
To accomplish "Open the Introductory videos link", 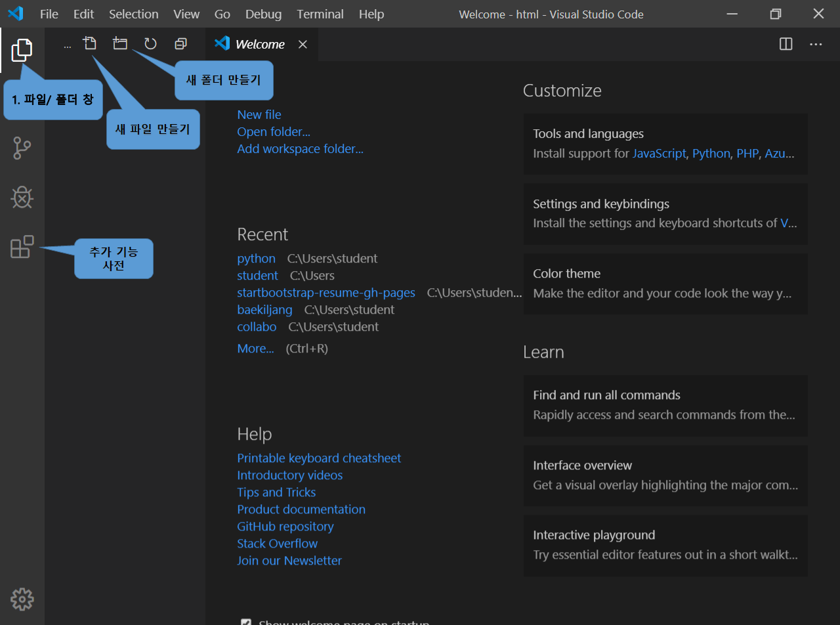I will (289, 475).
